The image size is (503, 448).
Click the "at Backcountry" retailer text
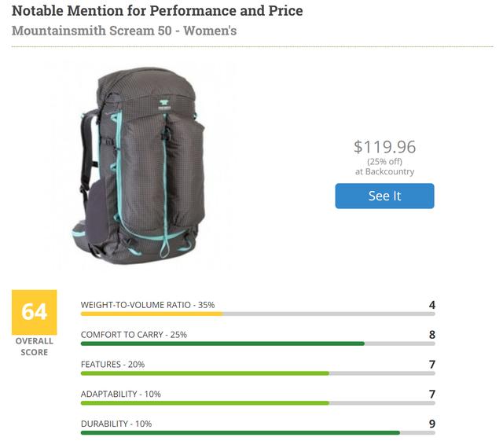[384, 171]
